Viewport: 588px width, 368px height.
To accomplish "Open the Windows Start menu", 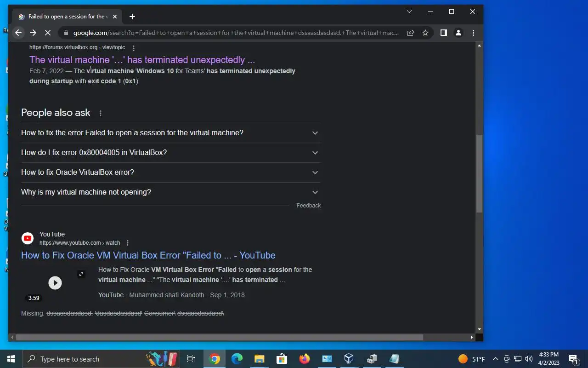I will [11, 359].
